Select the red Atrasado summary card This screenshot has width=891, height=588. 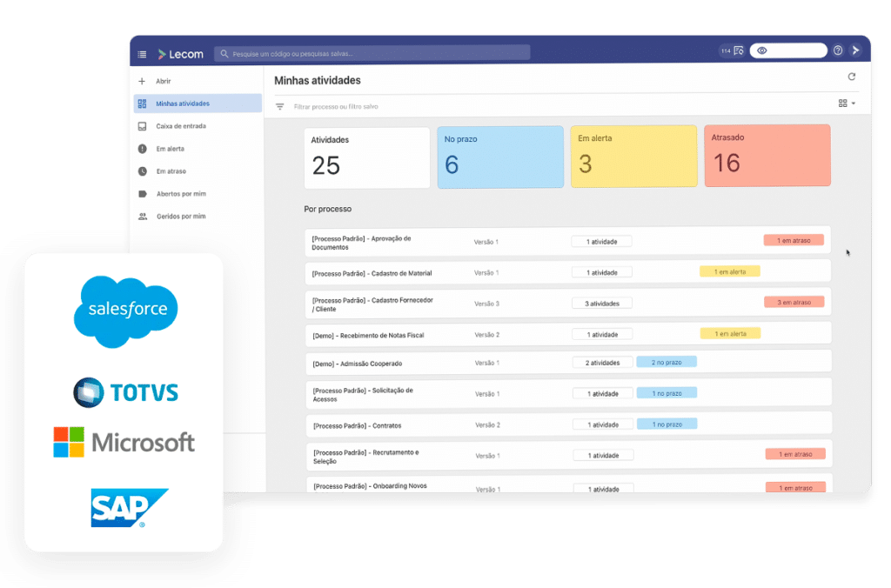767,156
